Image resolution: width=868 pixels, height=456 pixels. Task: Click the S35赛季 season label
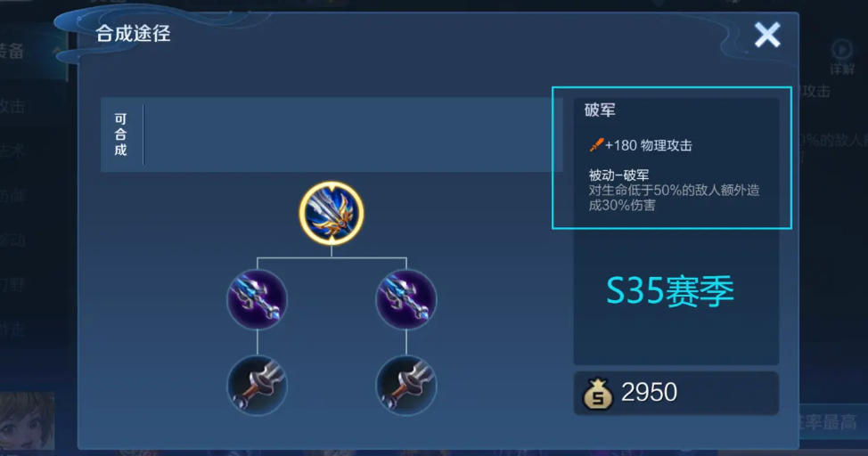pyautogui.click(x=670, y=291)
